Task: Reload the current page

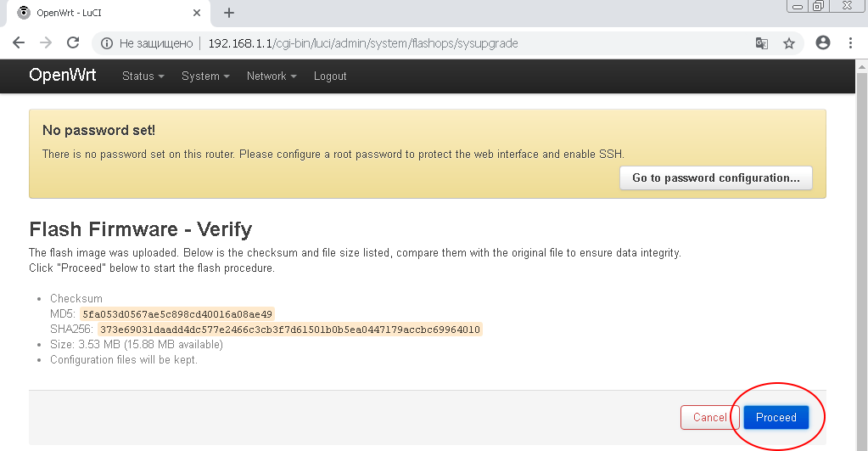Action: click(73, 43)
